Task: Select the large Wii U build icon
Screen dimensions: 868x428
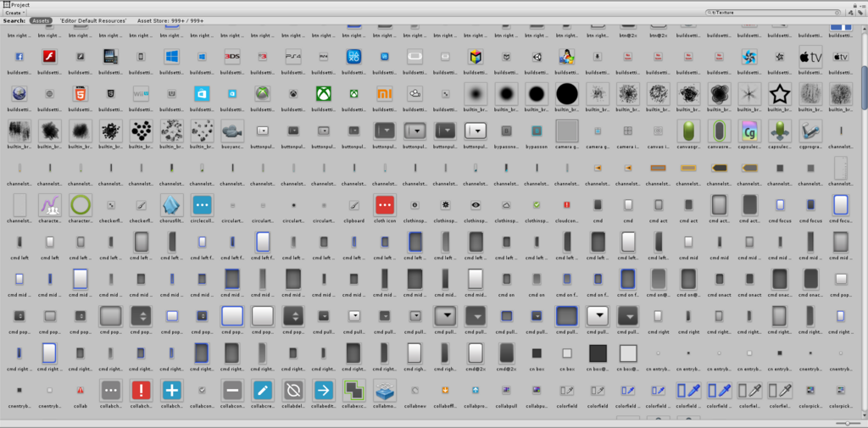Action: click(142, 93)
